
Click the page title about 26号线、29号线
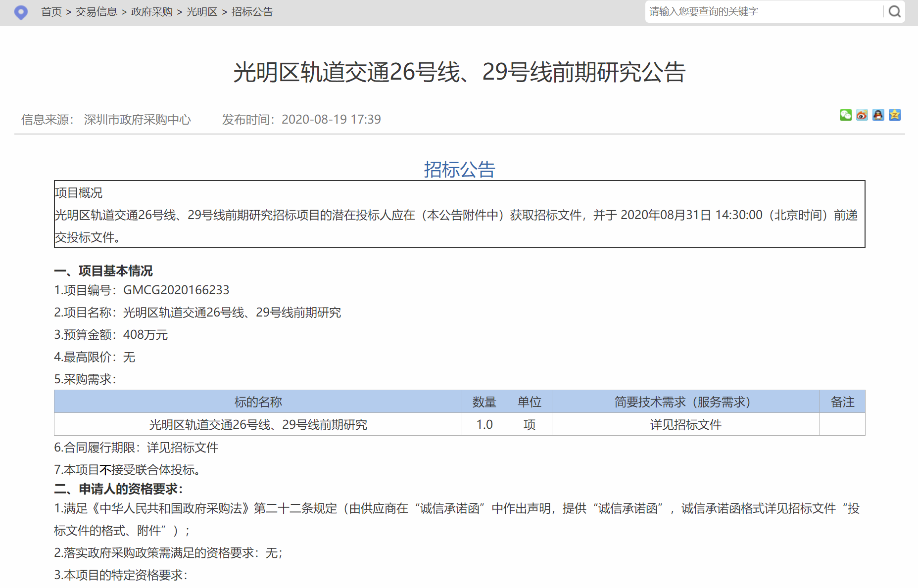click(459, 72)
